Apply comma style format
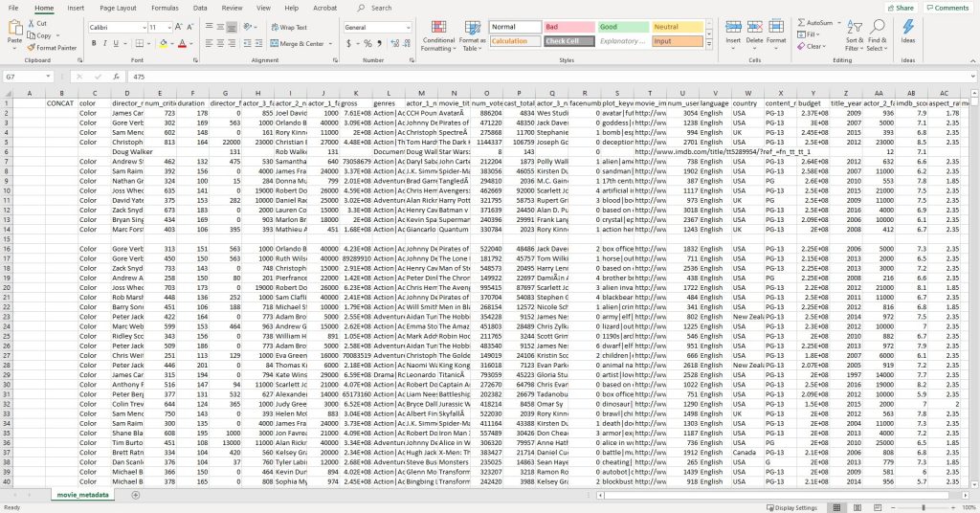This screenshot has width=980, height=513. [x=379, y=44]
